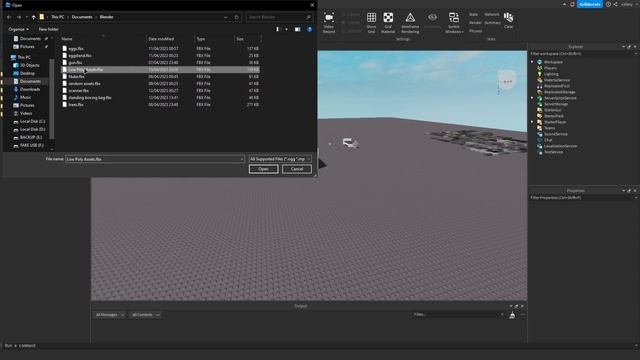Select ReplicatedStorage in the Explorer tree
Viewport: 640px width, 360px height.
[559, 92]
